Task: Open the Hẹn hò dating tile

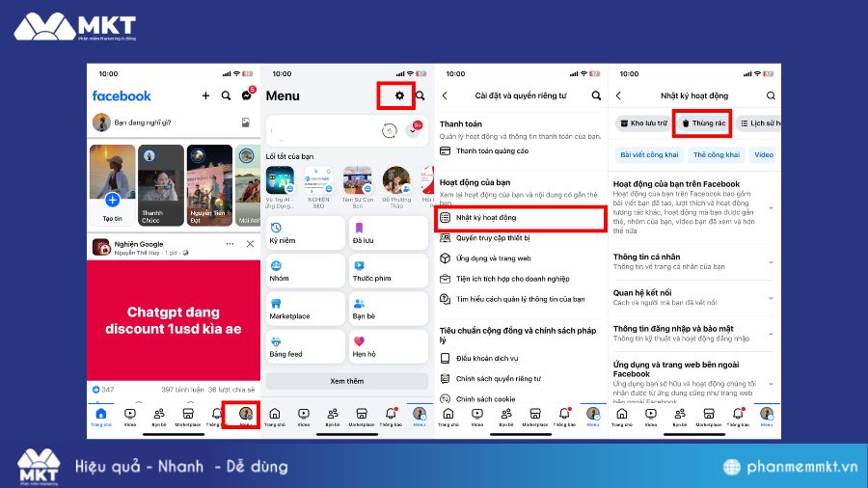Action: pos(389,346)
